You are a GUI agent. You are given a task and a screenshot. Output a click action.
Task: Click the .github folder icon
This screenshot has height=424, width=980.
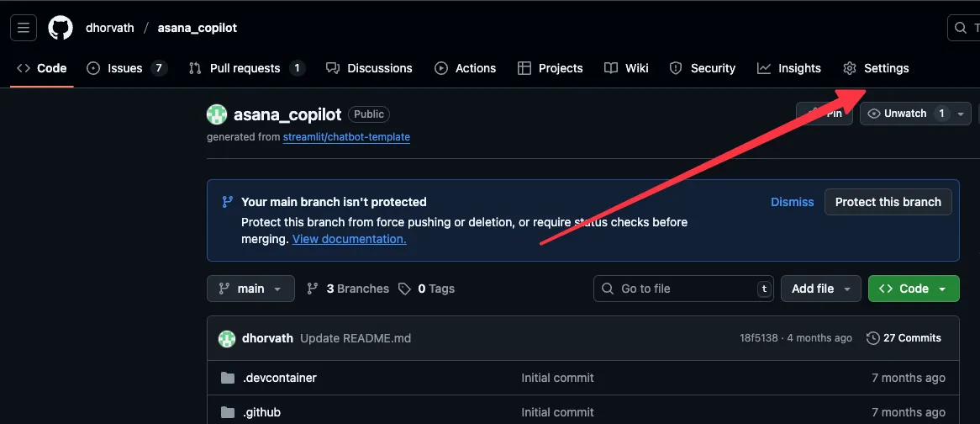(228, 412)
